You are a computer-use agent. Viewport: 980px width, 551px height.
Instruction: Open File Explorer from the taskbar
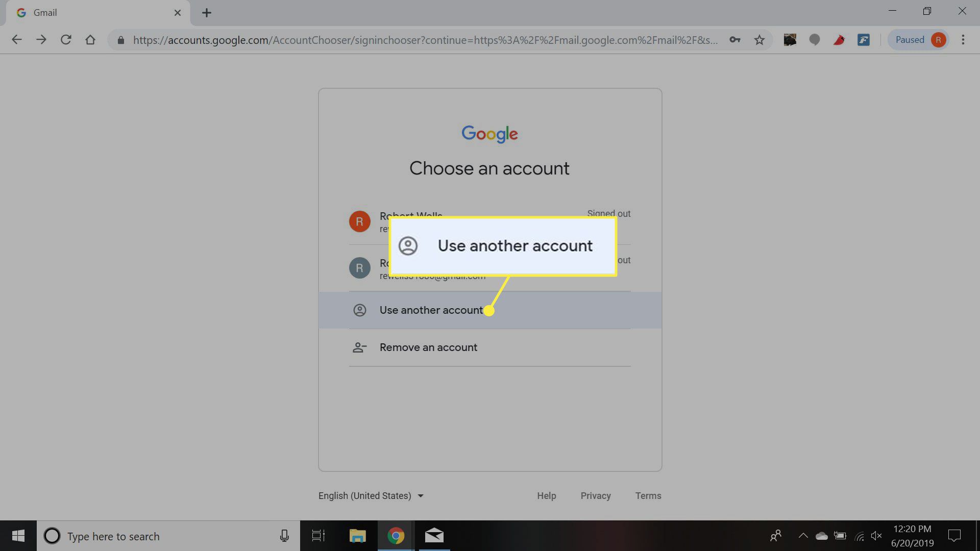coord(357,536)
